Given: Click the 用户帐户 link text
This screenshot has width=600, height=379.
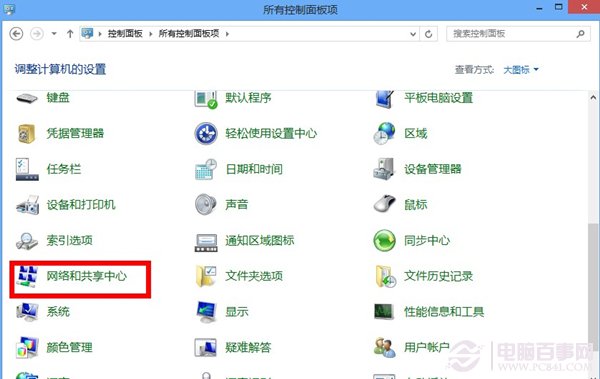Looking at the screenshot, I should pos(427,347).
